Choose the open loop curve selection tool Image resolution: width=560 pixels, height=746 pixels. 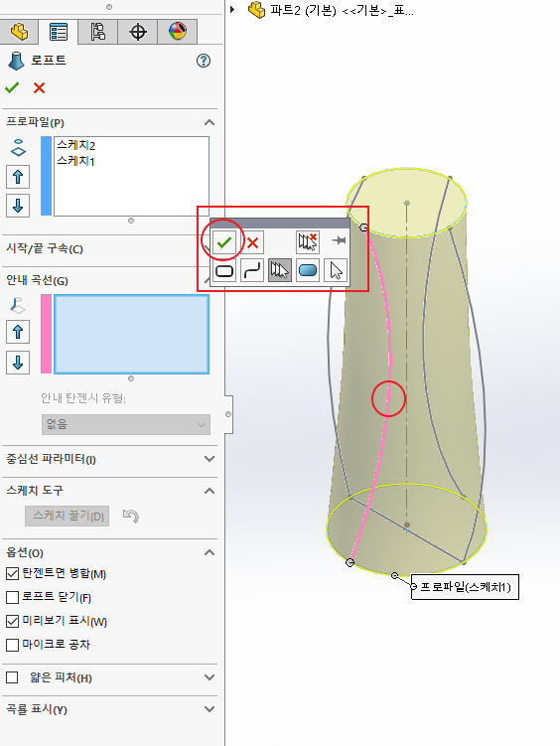click(x=252, y=271)
